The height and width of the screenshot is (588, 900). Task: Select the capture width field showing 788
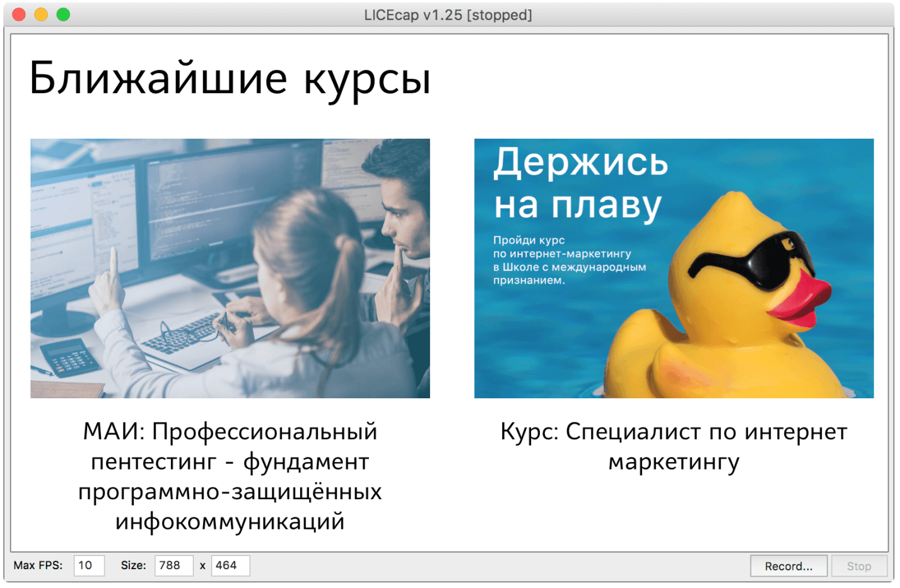(x=173, y=565)
